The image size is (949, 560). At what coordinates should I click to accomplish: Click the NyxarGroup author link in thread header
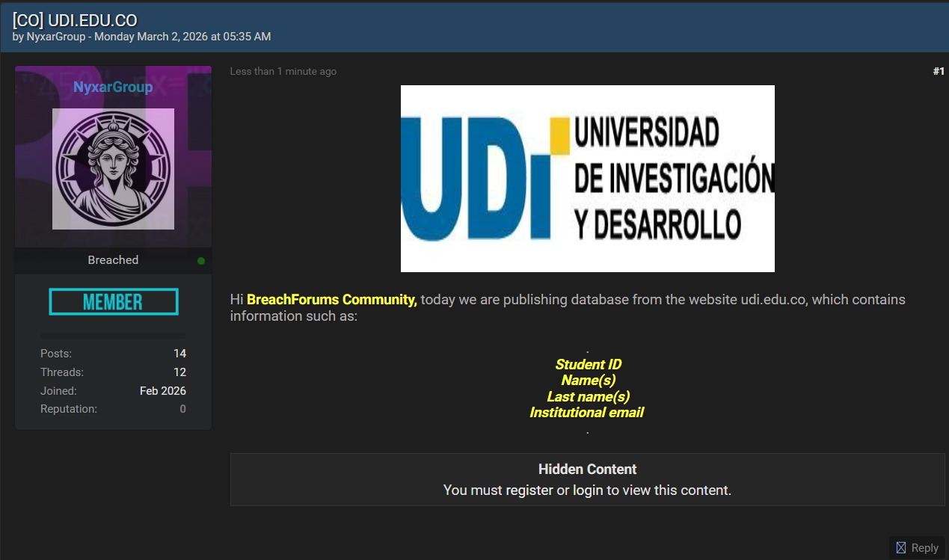[56, 36]
